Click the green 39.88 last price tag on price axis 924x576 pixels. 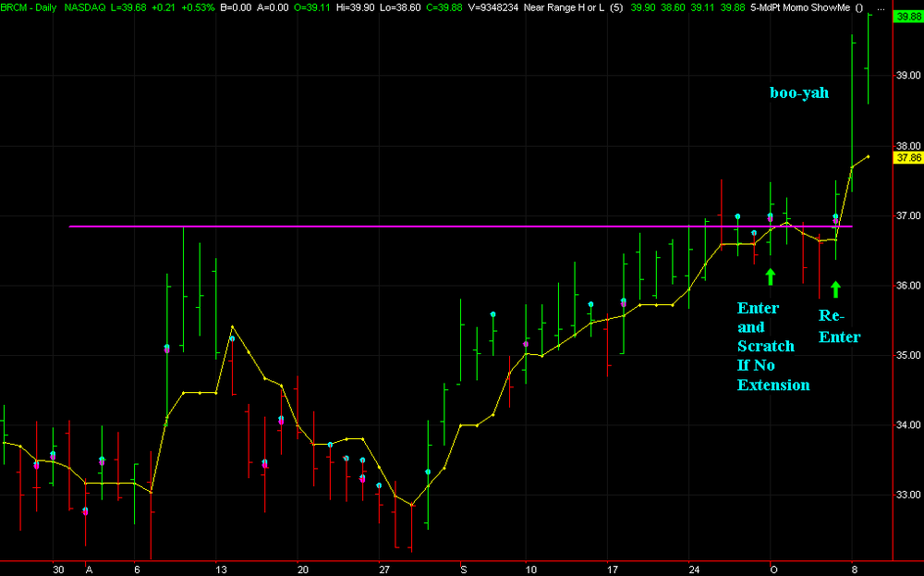click(x=907, y=17)
